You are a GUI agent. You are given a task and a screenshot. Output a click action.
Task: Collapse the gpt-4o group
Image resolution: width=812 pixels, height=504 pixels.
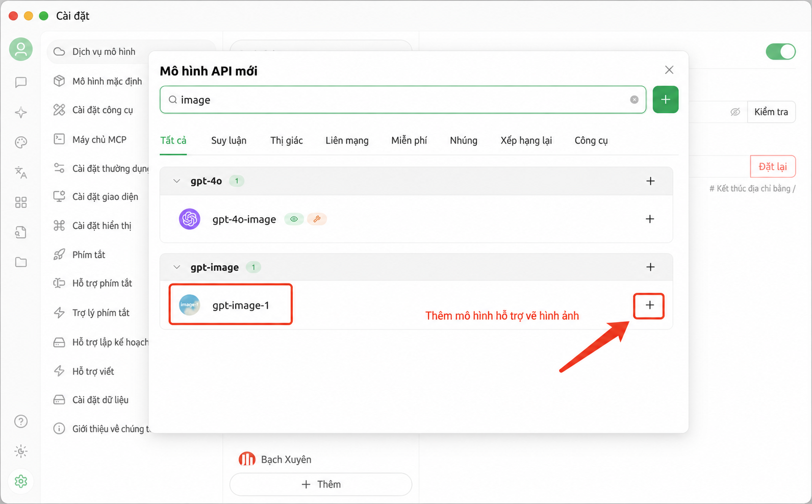point(176,181)
